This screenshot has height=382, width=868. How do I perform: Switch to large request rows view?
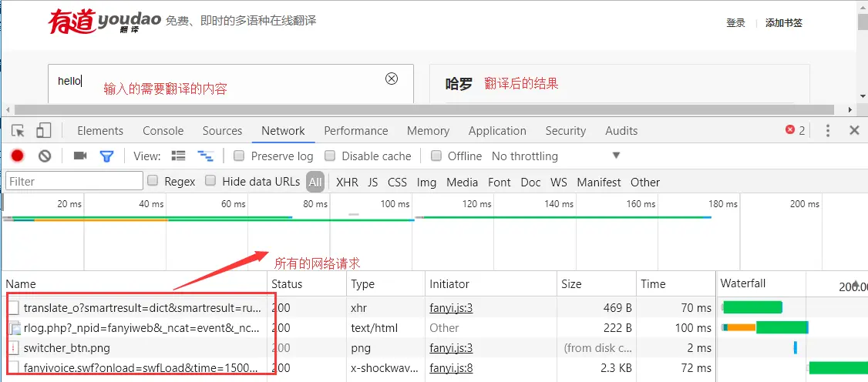[178, 156]
